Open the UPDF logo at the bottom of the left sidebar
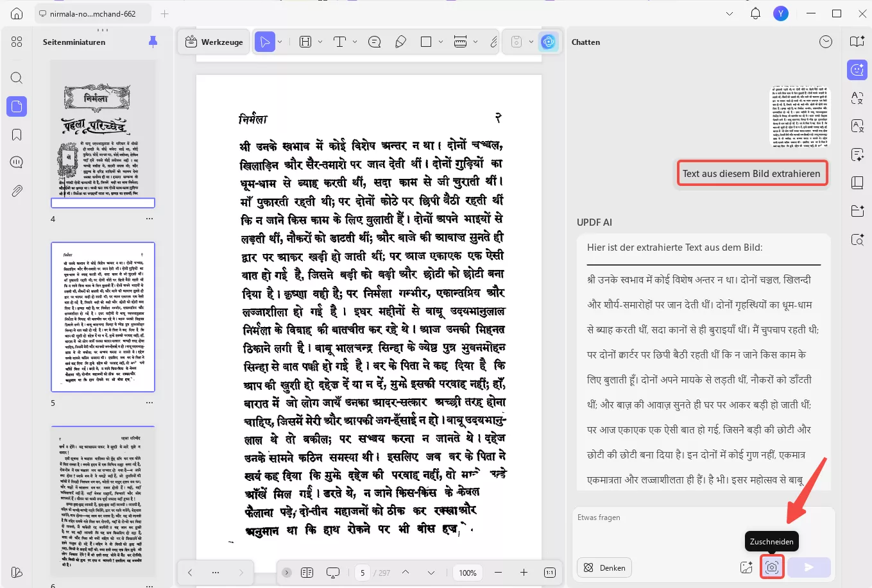This screenshot has width=872, height=588. point(17,572)
